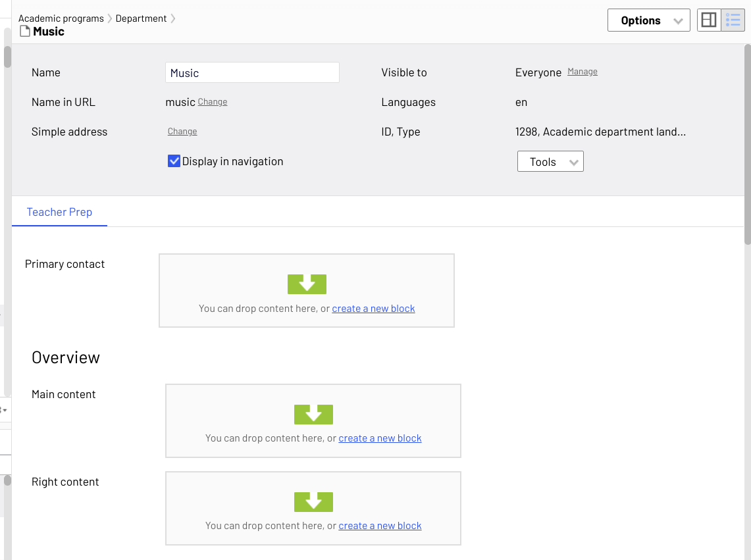The height and width of the screenshot is (560, 751).
Task: Select the All Properties list view icon
Action: pos(733,20)
